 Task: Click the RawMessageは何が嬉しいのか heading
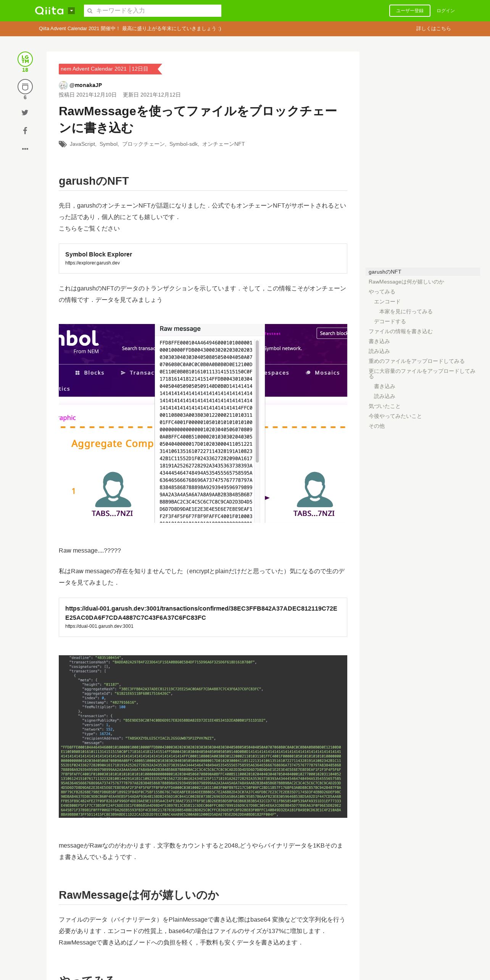tap(139, 895)
